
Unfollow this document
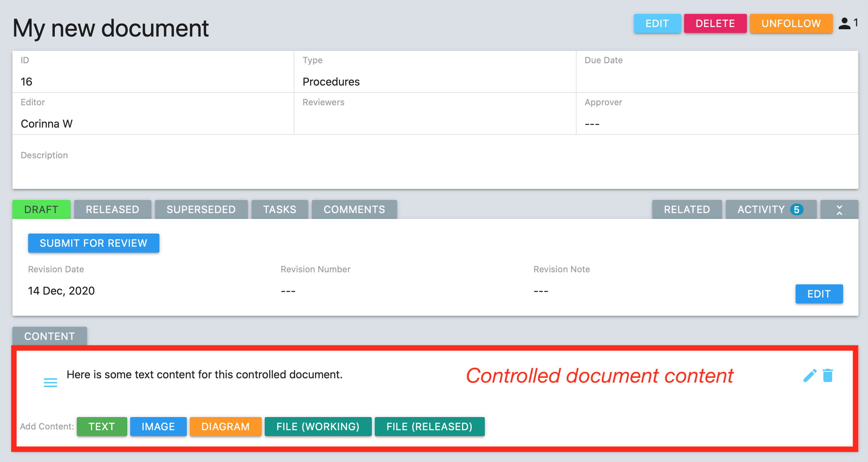(x=791, y=23)
